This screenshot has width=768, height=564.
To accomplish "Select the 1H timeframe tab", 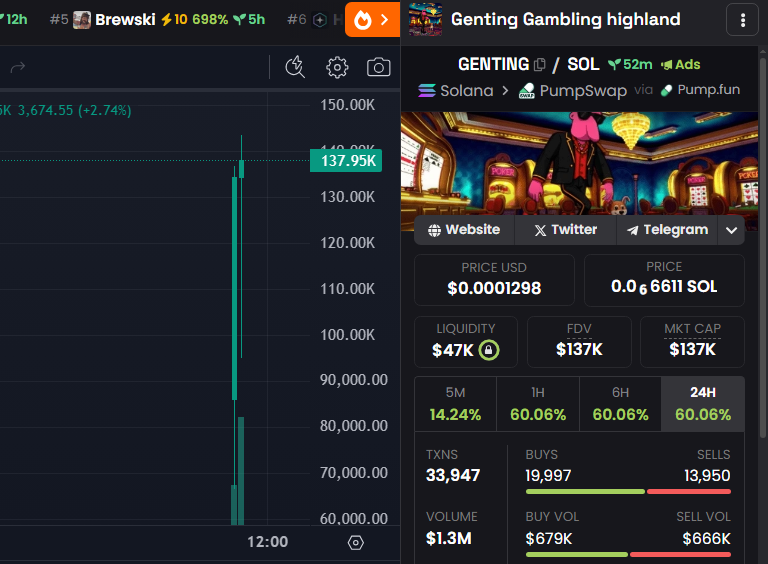I will (x=538, y=404).
